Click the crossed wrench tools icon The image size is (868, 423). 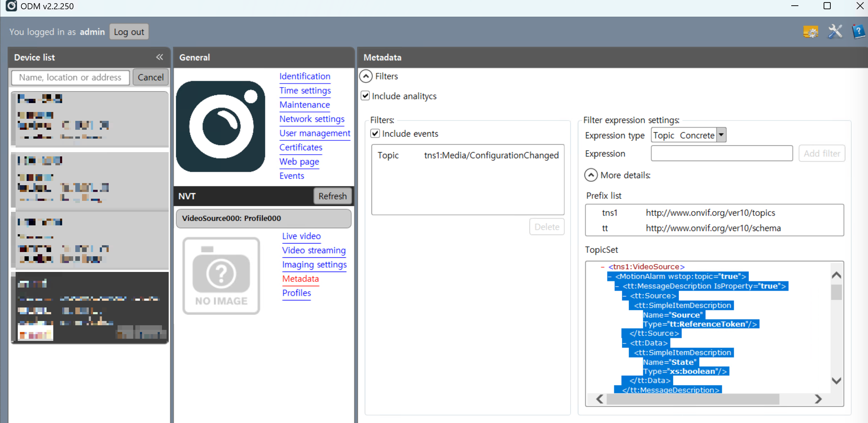835,32
